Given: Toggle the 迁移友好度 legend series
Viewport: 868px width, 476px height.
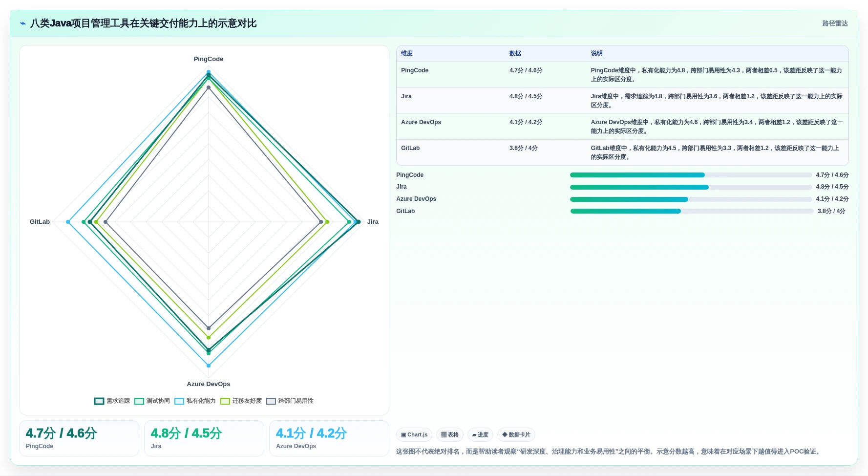Looking at the screenshot, I should (241, 401).
